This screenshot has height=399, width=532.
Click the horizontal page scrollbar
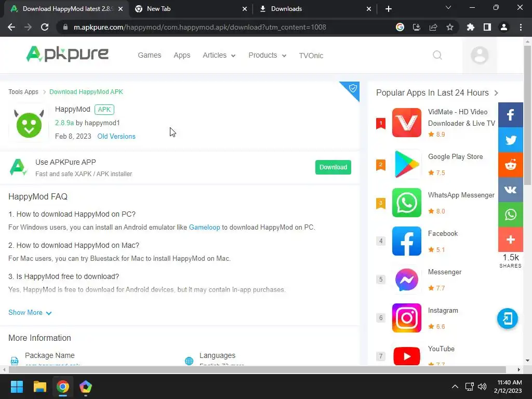(x=257, y=369)
